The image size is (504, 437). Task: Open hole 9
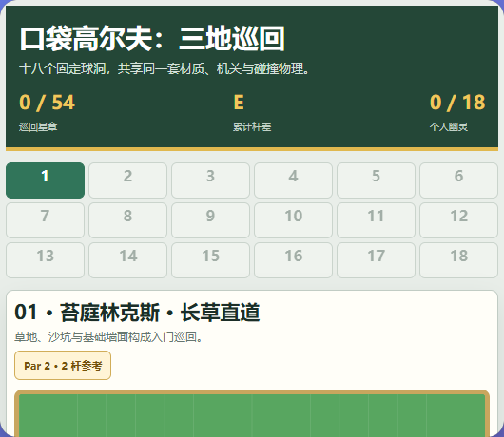[210, 220]
